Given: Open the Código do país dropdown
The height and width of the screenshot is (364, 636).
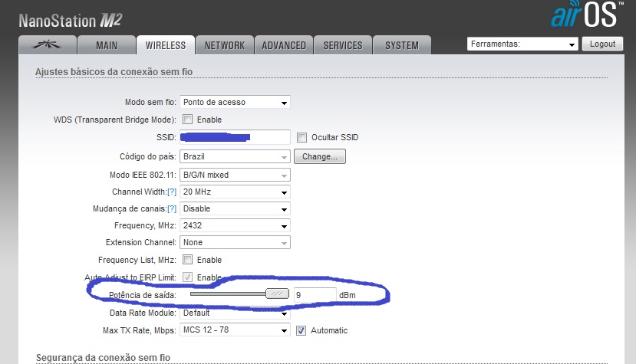Looking at the screenshot, I should 235,156.
